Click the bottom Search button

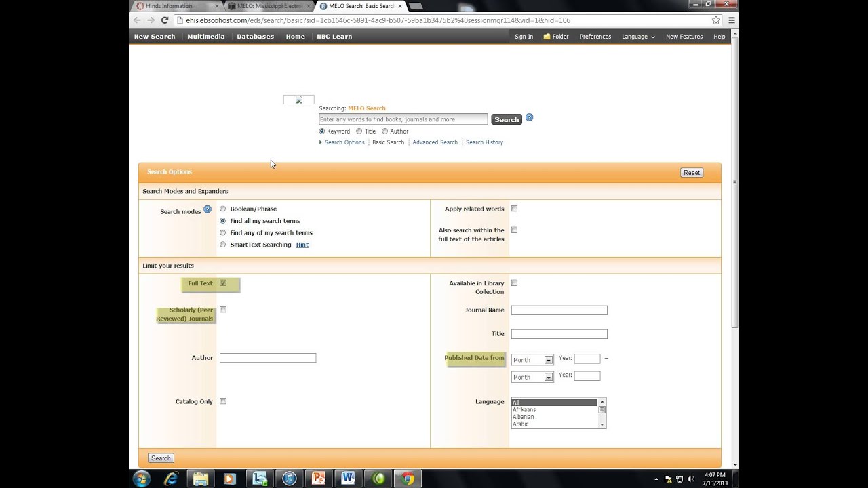point(161,458)
